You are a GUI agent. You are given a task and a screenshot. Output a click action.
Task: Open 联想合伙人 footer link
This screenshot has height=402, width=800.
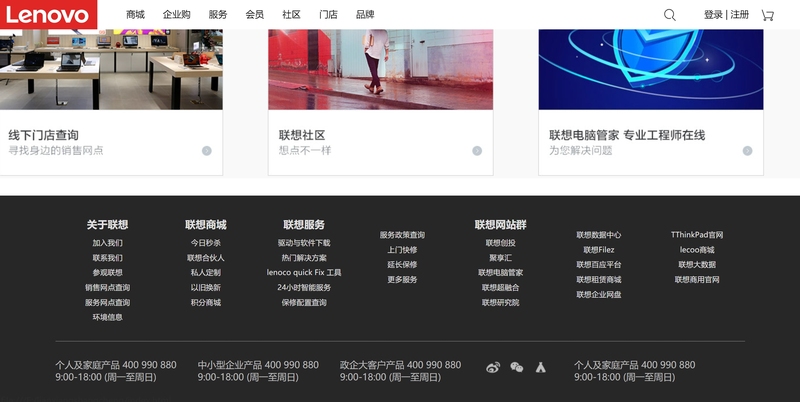[x=206, y=258]
